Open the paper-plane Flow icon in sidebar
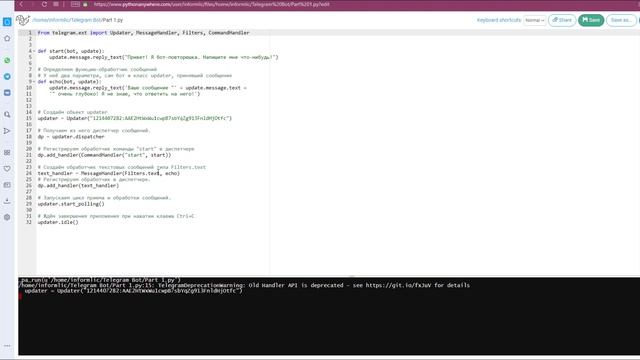Screen dimensions: 640x360 point(7,131)
